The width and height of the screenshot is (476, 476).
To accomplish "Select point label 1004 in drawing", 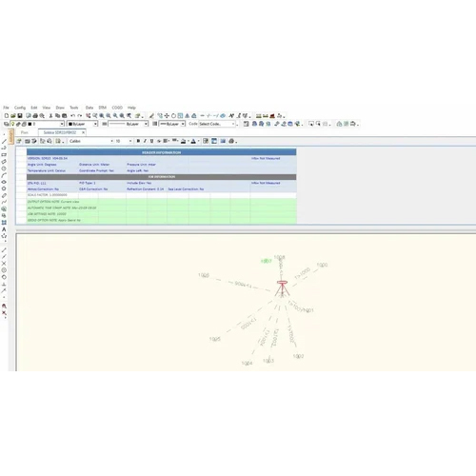I will point(247,363).
